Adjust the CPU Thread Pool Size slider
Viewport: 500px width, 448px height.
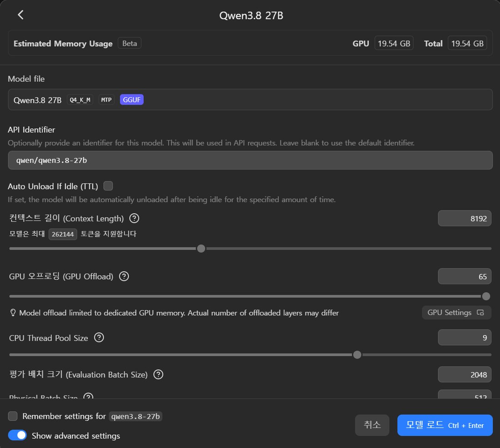click(x=357, y=355)
